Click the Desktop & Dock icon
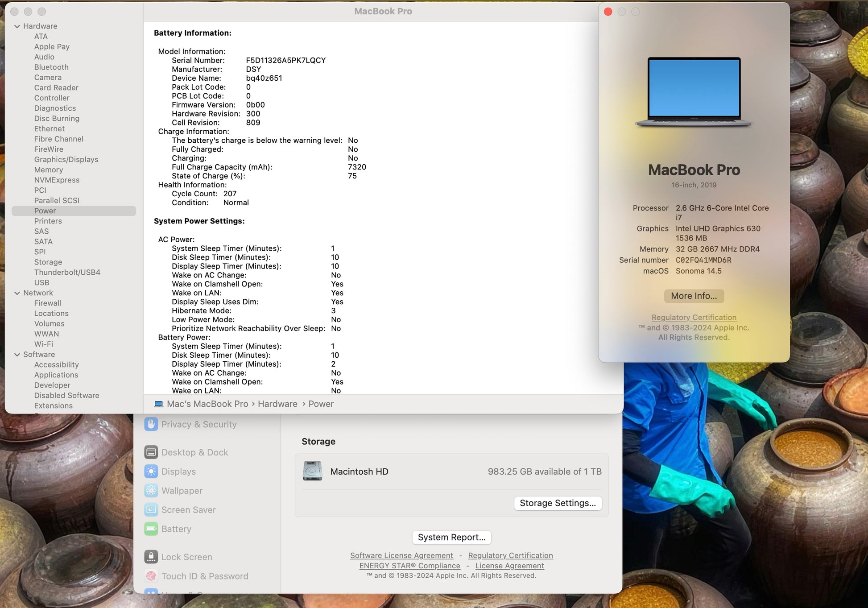 (x=151, y=452)
